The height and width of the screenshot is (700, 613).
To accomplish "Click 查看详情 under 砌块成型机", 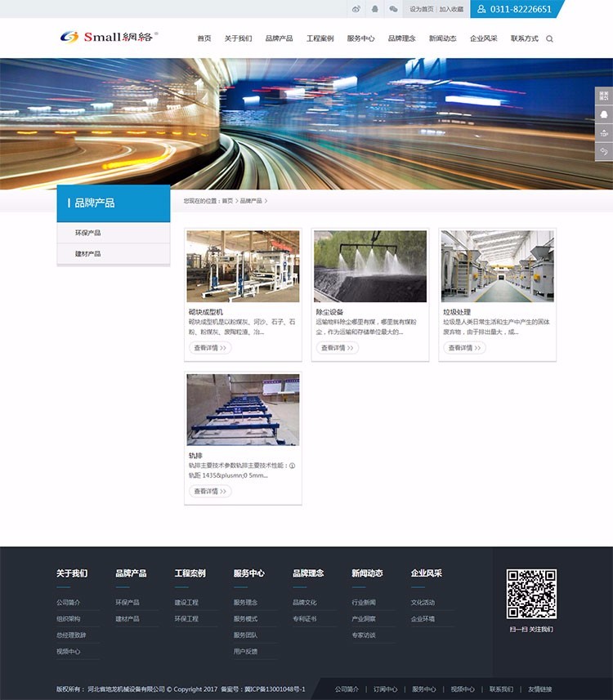I will (210, 348).
